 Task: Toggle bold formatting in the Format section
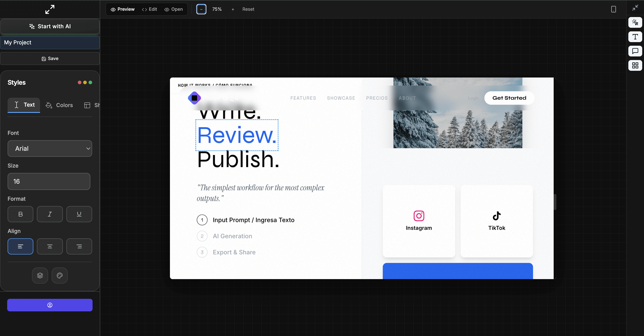coord(20,214)
